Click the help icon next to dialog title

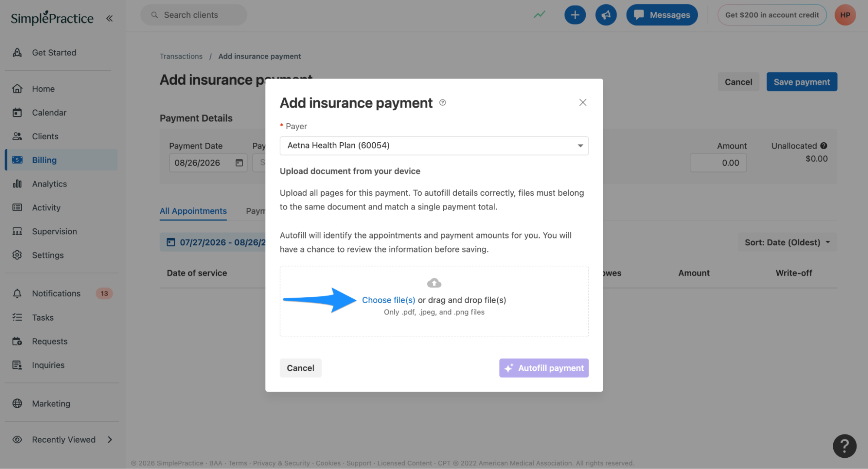pos(442,103)
